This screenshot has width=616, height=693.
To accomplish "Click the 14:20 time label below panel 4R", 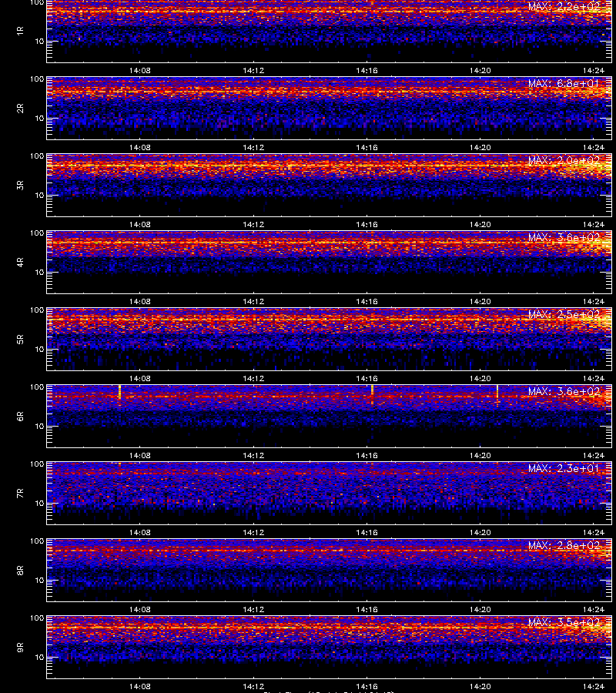I will 480,301.
